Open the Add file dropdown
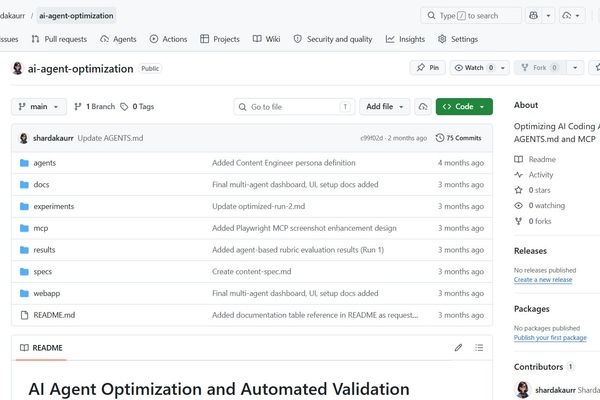The image size is (600, 400). pos(385,107)
